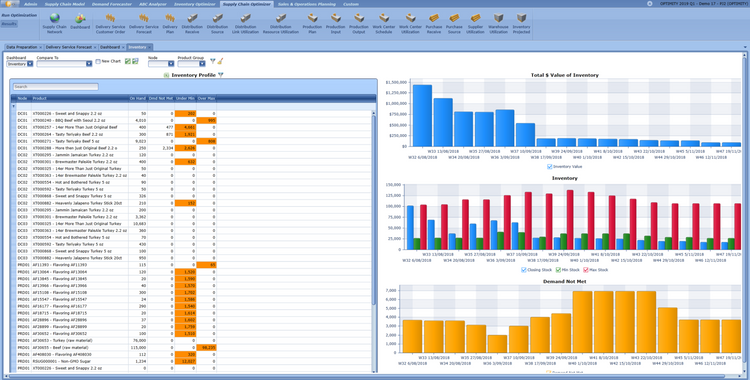The width and height of the screenshot is (750, 380).
Task: Open the Purchase Receive report
Action: (x=434, y=23)
